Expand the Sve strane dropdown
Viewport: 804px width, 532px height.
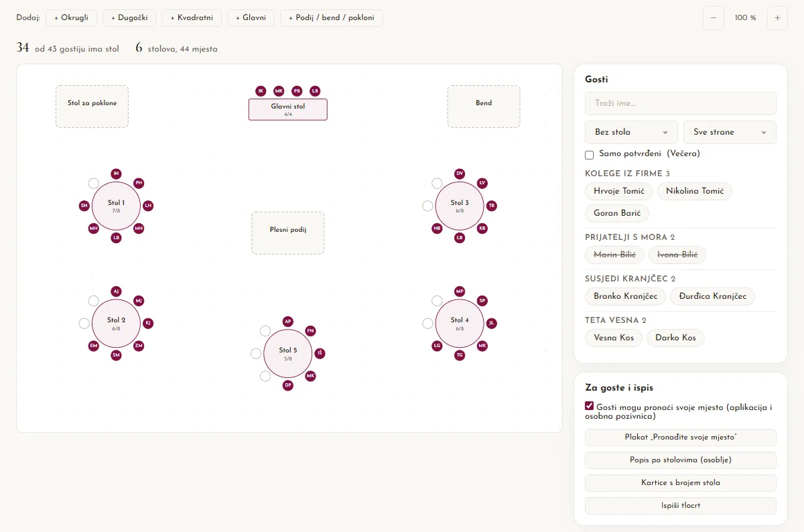730,132
